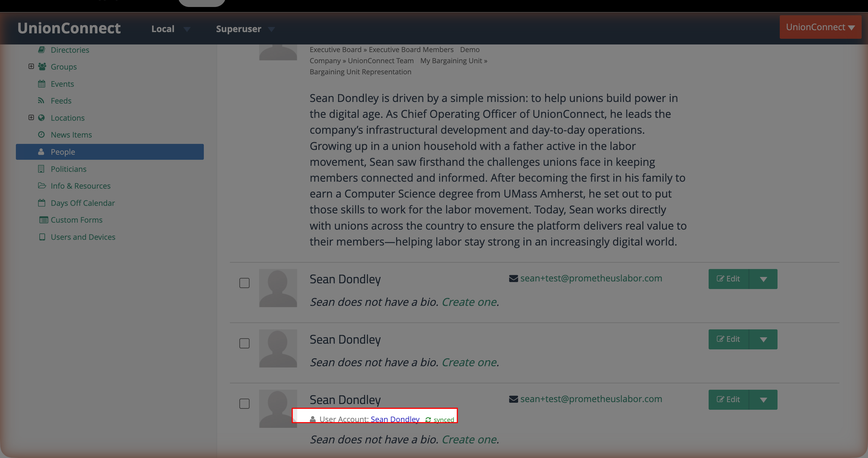The width and height of the screenshot is (868, 458).
Task: Click the person icon before User Account label
Action: 313,419
